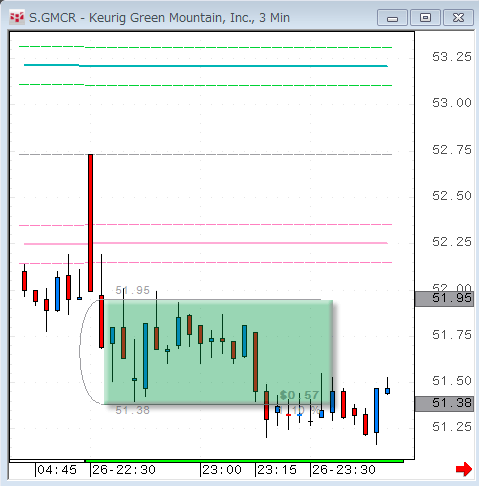Image resolution: width=479 pixels, height=486 pixels.
Task: Click the 51.38 price marker on price axis
Action: (444, 404)
